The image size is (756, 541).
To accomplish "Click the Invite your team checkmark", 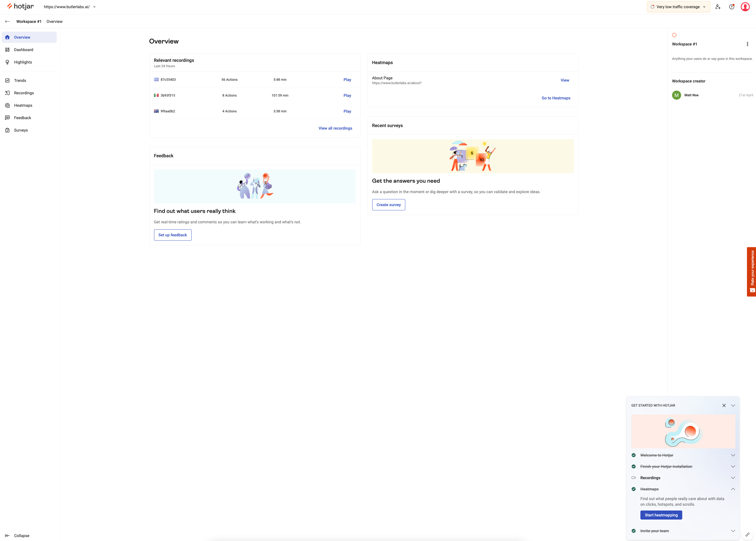I will pos(634,531).
